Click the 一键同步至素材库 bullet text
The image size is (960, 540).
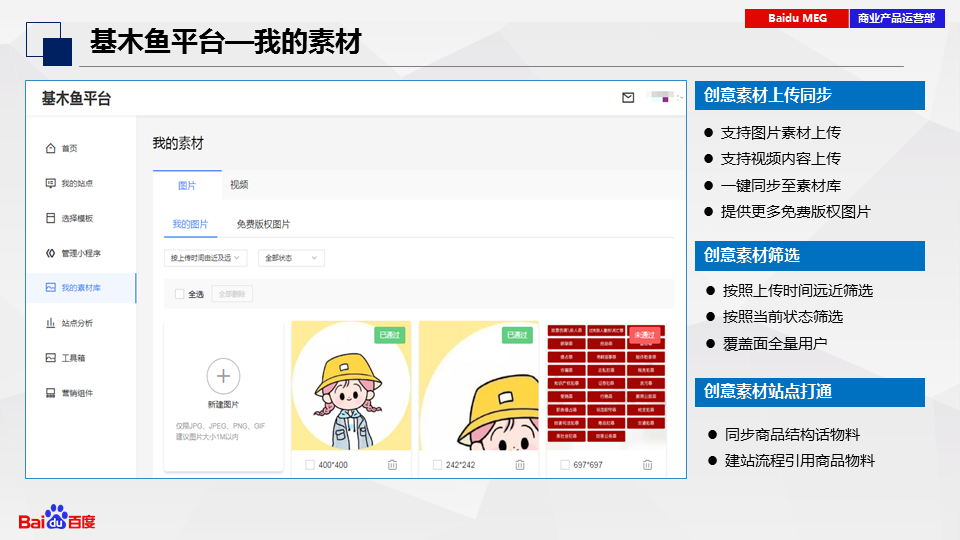[781, 186]
